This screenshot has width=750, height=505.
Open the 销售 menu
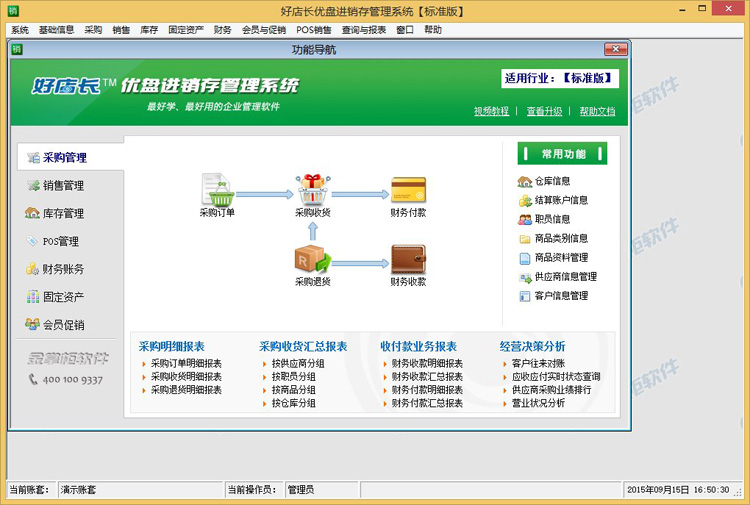pyautogui.click(x=121, y=30)
